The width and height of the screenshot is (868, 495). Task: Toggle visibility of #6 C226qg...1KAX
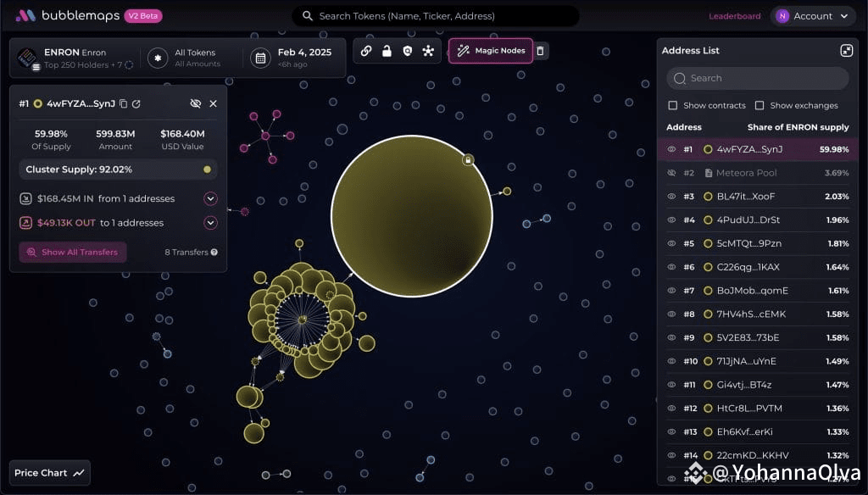coord(671,267)
